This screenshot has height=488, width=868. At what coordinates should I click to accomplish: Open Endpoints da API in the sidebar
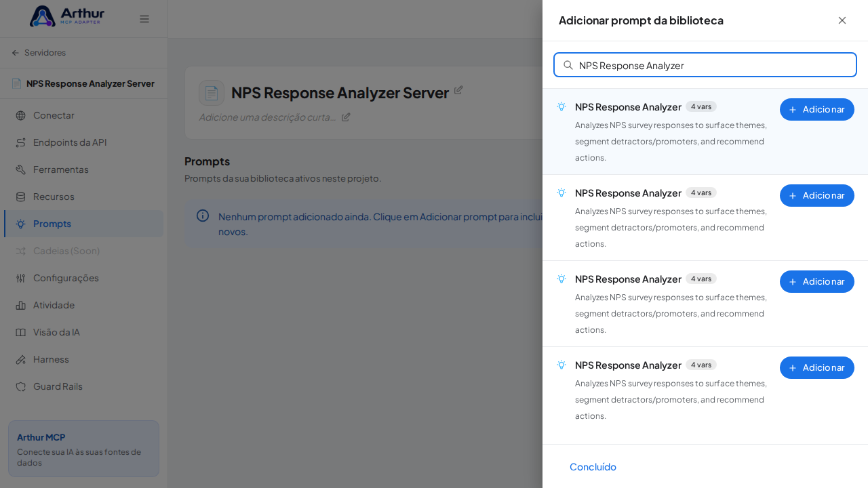83,142
